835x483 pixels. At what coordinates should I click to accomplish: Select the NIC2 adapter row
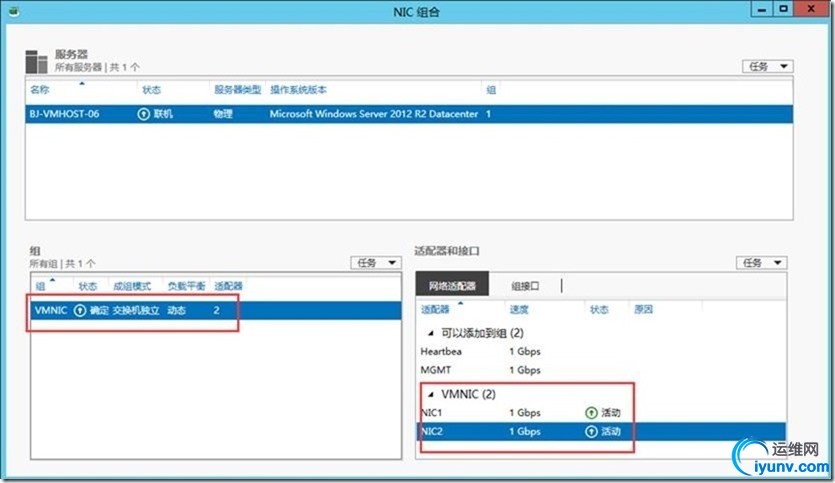point(601,431)
